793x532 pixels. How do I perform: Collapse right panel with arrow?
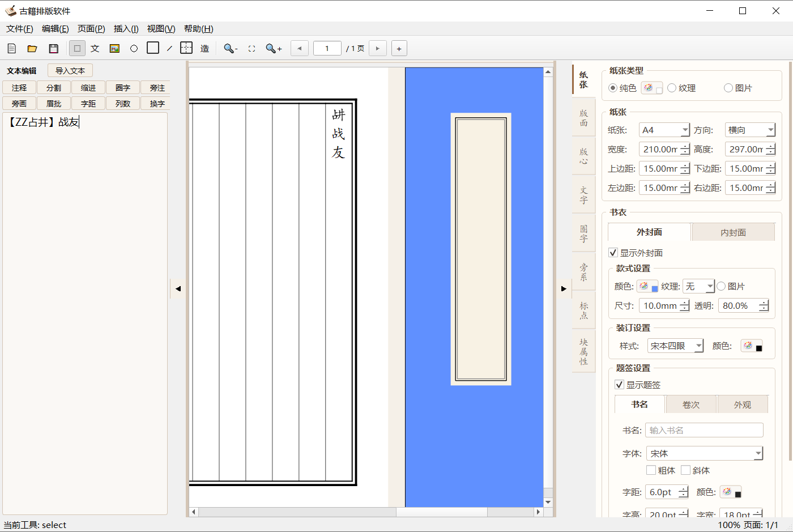pos(563,288)
